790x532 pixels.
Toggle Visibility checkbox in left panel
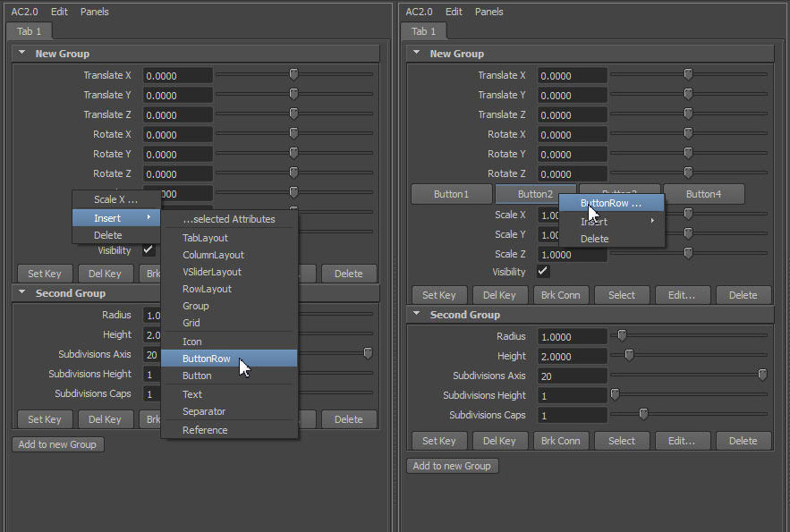pos(149,250)
